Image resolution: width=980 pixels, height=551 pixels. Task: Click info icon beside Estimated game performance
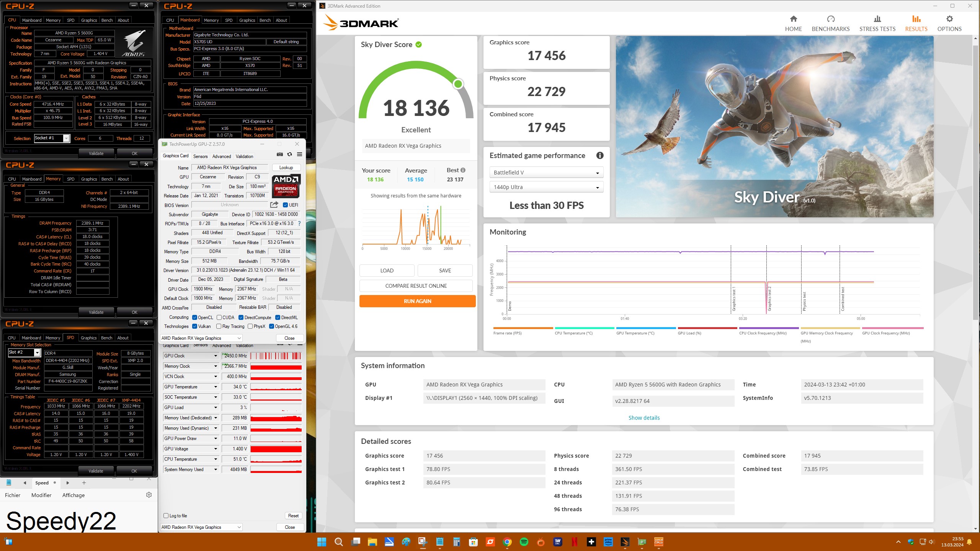click(x=599, y=155)
